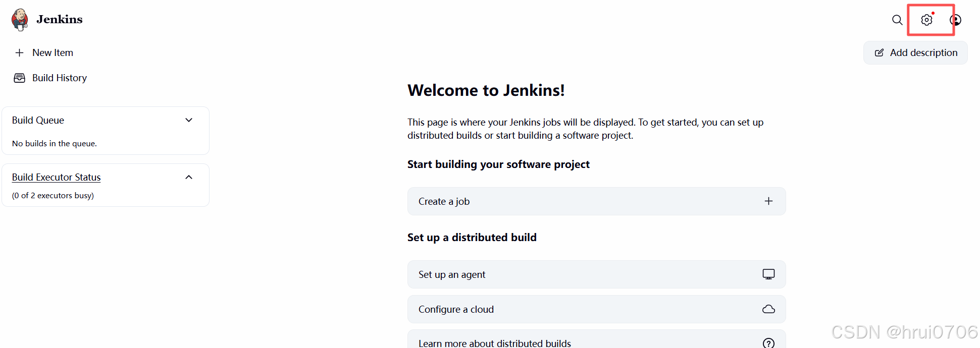Click 'Start building your software project' heading
Screen dimensions: 980x348
click(498, 164)
